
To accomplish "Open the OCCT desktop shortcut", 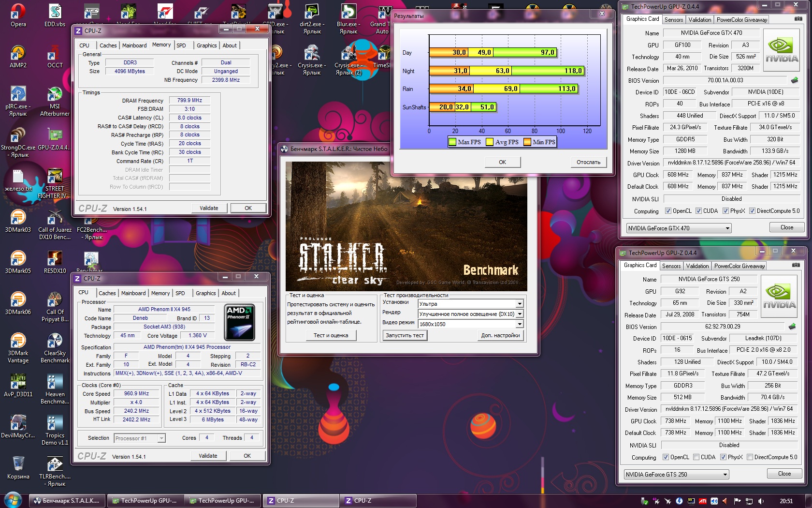I will tap(55, 57).
